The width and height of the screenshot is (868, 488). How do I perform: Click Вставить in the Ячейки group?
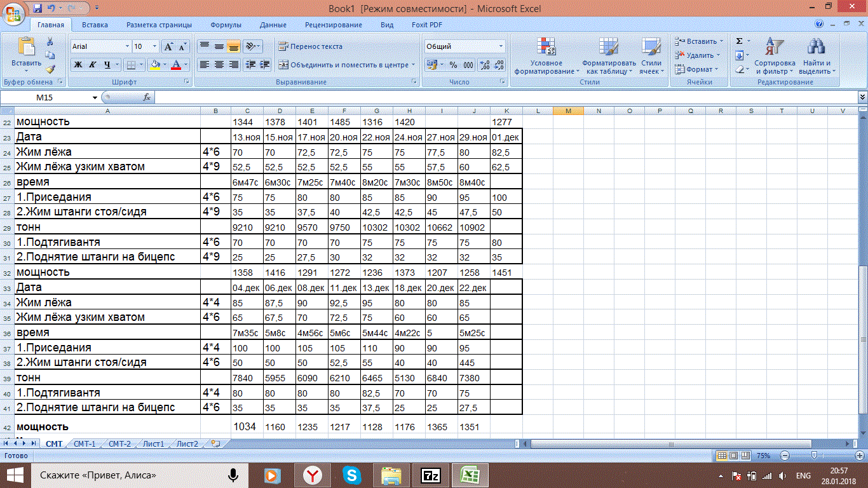pos(698,41)
